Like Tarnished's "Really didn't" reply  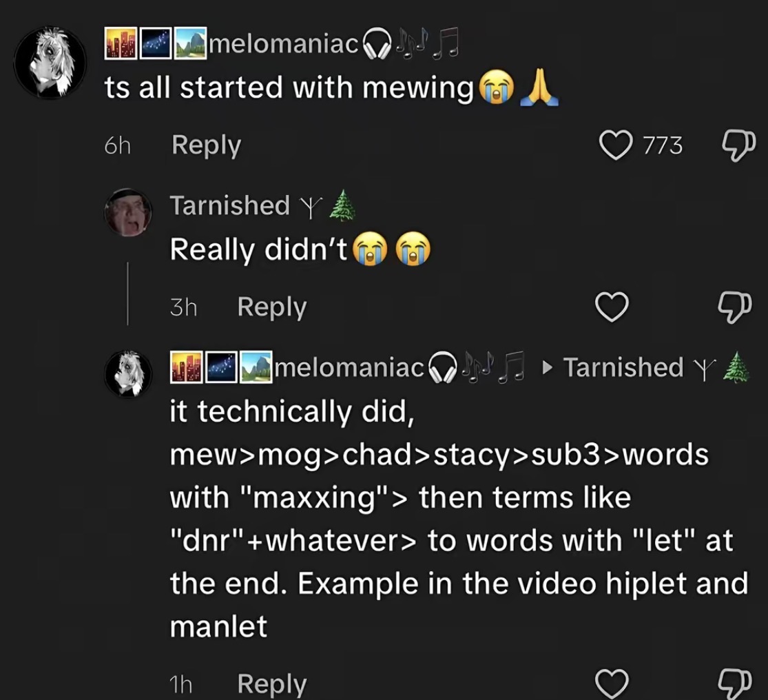(612, 307)
